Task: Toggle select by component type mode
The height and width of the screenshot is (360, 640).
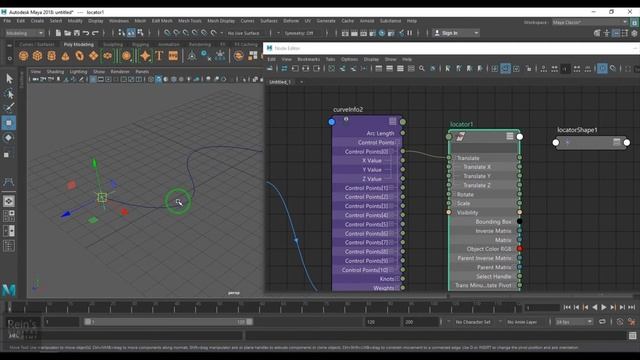Action: pos(140,33)
